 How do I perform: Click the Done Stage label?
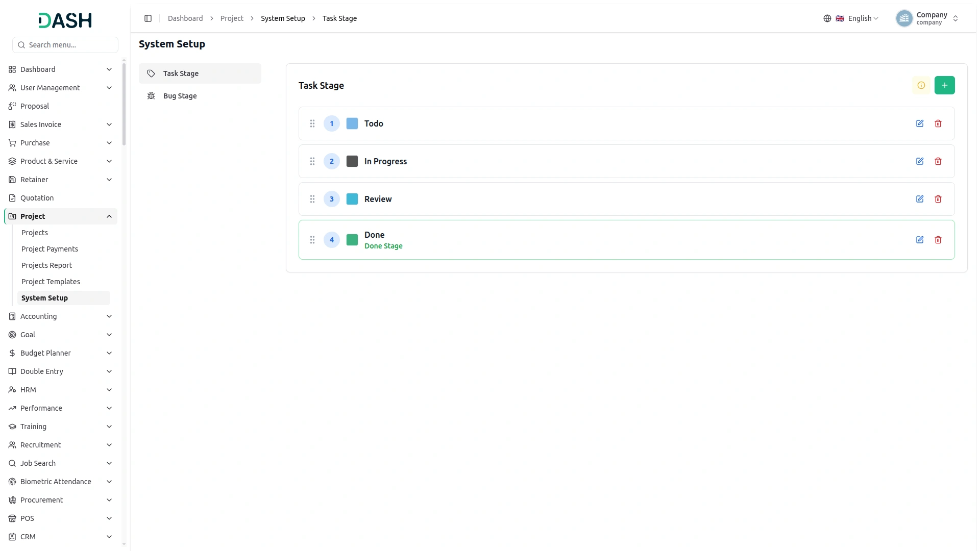pos(383,246)
